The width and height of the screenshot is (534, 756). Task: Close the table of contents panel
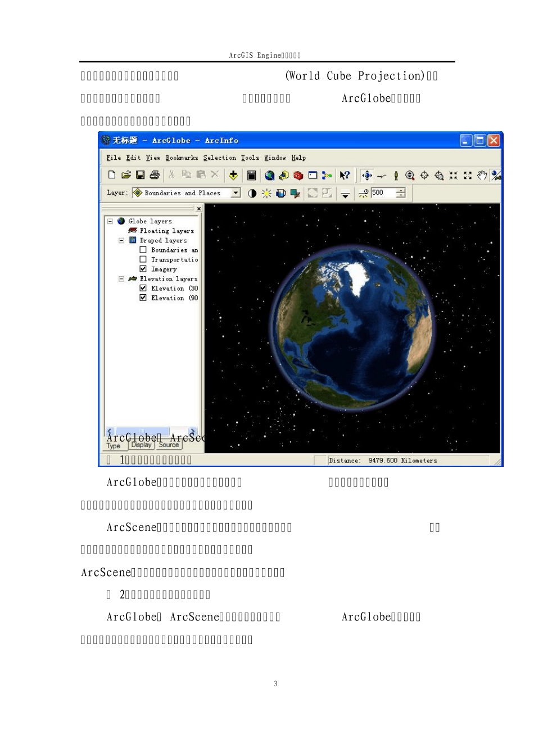pyautogui.click(x=198, y=209)
